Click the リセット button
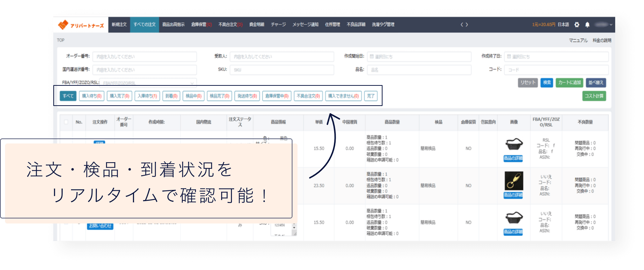This screenshot has height=270, width=644. 528,83
